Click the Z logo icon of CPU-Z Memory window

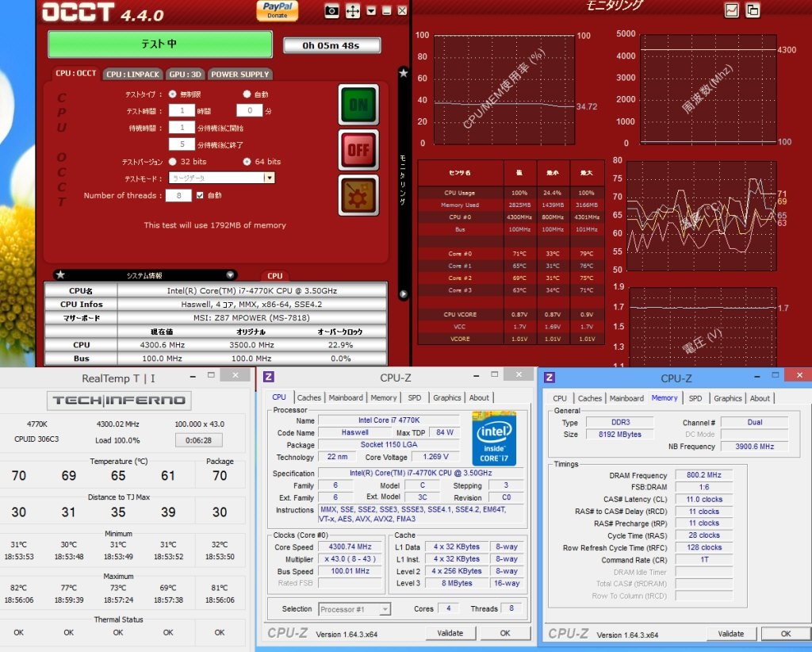click(550, 377)
